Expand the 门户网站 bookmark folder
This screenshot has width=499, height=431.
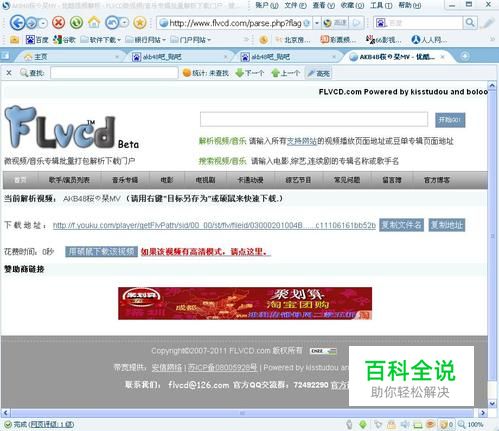(x=190, y=40)
